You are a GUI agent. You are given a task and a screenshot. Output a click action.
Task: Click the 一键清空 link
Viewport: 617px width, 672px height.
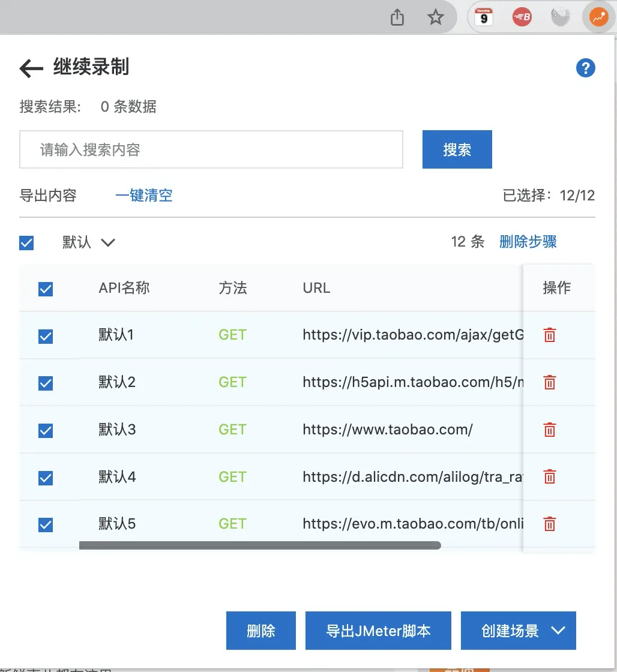144,196
